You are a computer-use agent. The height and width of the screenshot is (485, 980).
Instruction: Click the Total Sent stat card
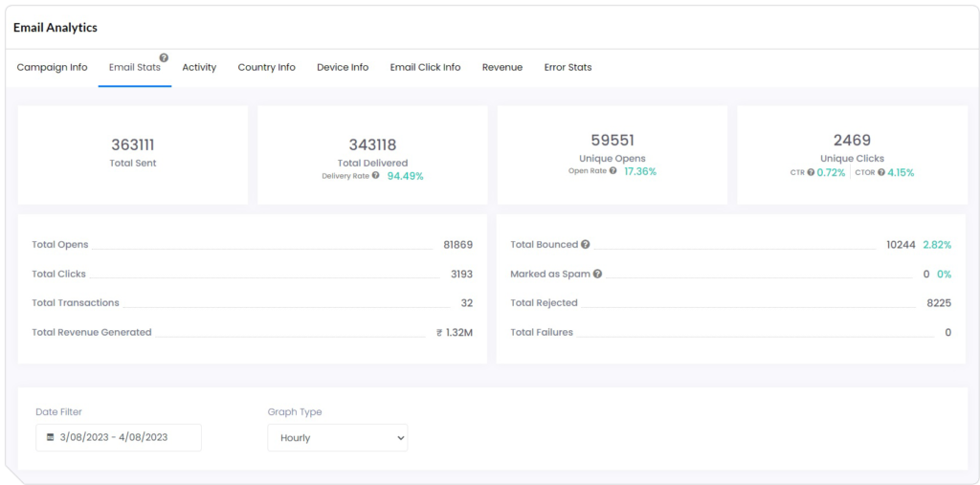132,154
